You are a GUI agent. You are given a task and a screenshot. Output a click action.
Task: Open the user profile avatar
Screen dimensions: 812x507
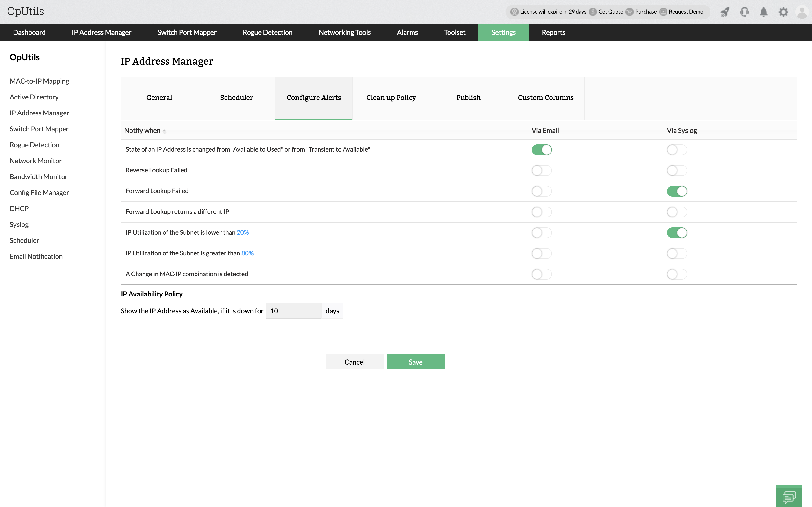click(x=802, y=12)
